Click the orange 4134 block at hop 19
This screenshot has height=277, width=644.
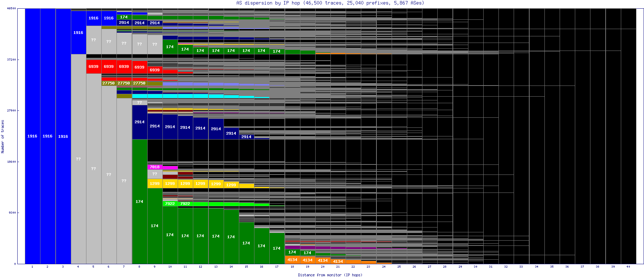308,260
